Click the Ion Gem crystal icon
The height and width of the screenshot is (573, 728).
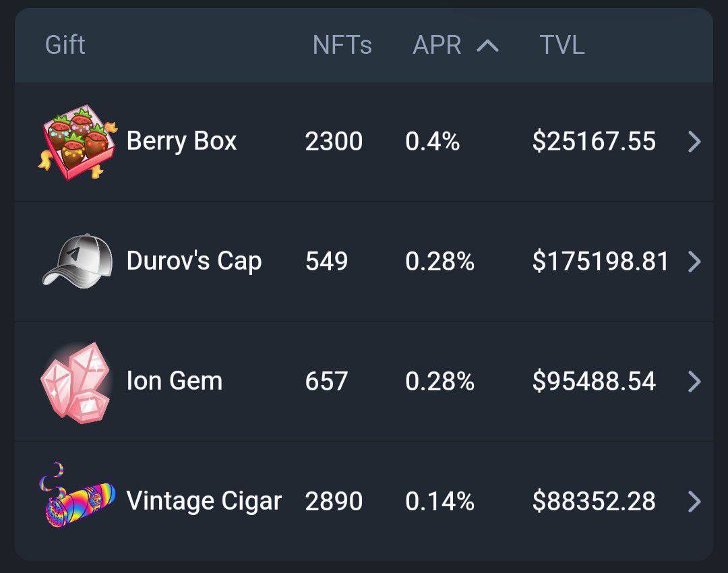tap(75, 383)
